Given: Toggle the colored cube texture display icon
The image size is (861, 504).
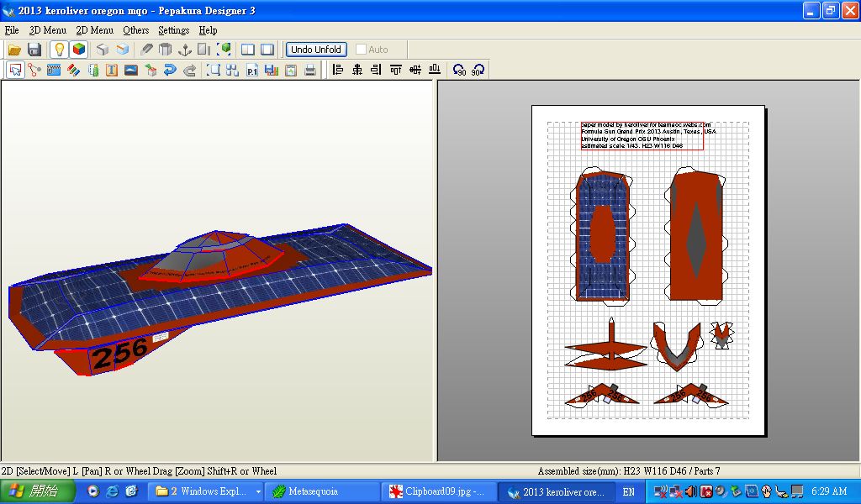Looking at the screenshot, I should [78, 50].
